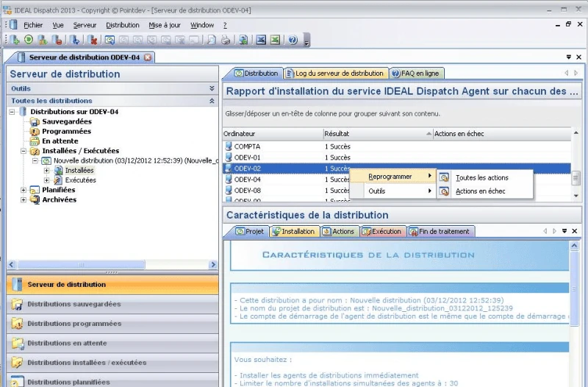This screenshot has width=588, height=387.
Task: Select Programmées in the distributions tree
Action: click(x=66, y=132)
